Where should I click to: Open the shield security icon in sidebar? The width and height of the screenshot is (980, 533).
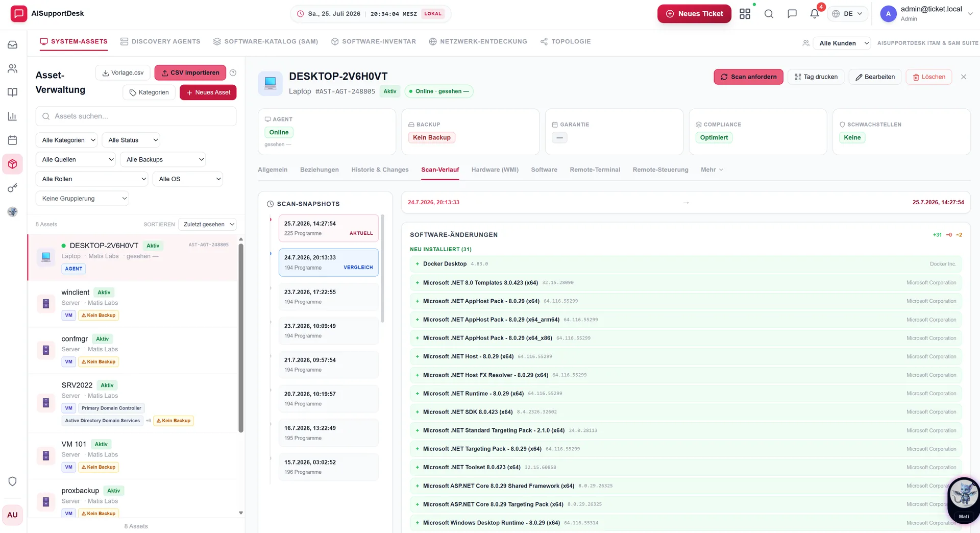pos(13,481)
